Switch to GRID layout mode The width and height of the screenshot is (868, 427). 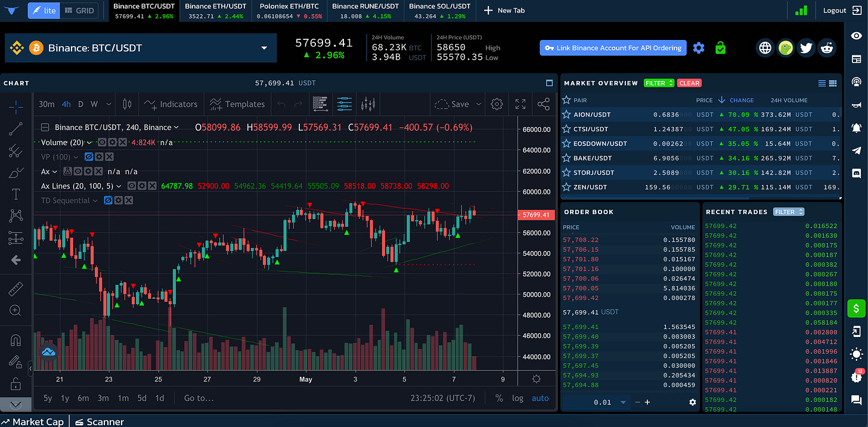pyautogui.click(x=79, y=10)
